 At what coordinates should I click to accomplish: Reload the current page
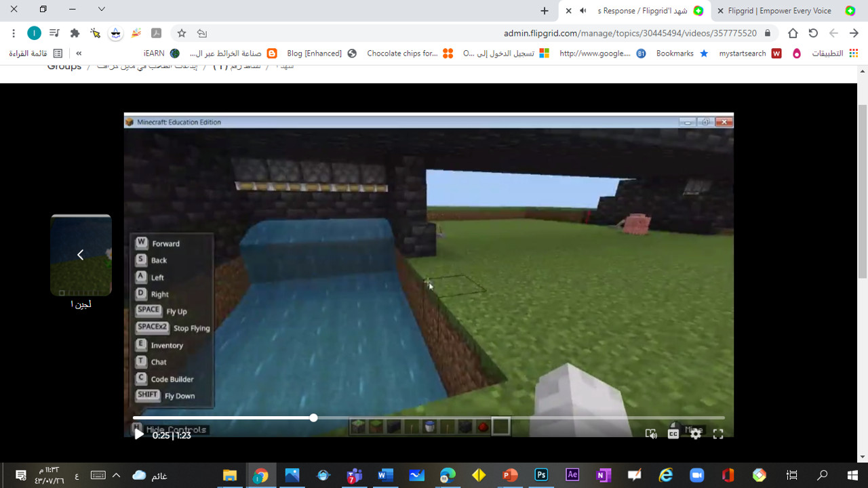coord(813,33)
